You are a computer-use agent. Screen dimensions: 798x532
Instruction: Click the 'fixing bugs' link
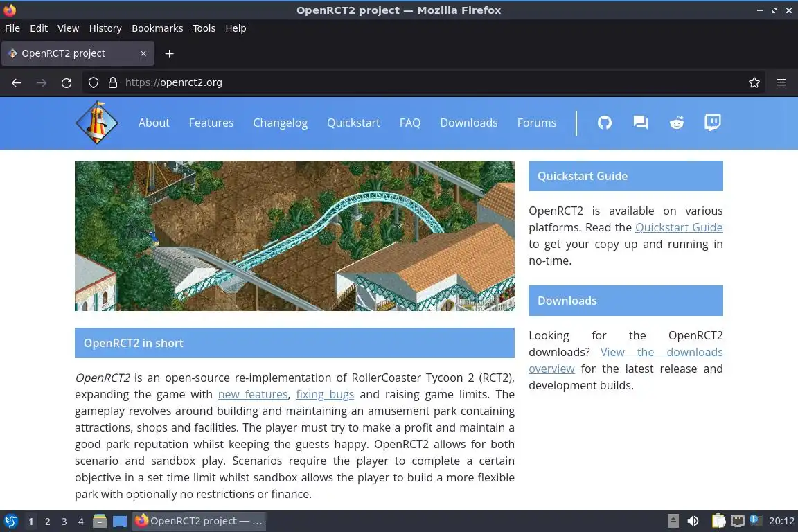coord(325,394)
